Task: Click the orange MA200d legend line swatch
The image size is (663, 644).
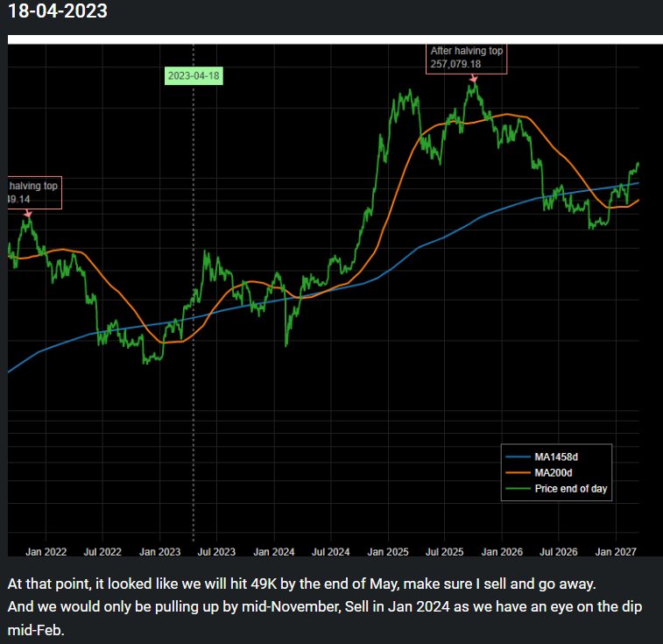Action: (x=518, y=472)
